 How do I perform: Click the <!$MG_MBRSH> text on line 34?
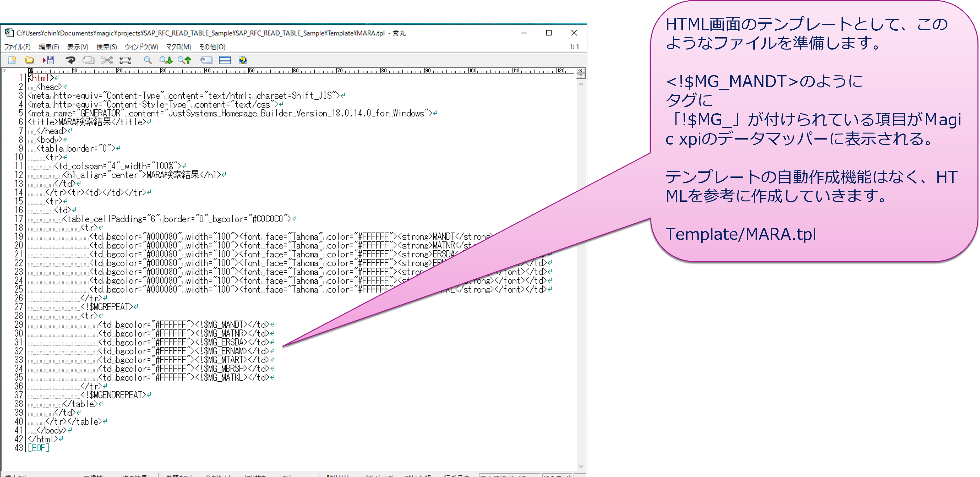[x=222, y=369]
